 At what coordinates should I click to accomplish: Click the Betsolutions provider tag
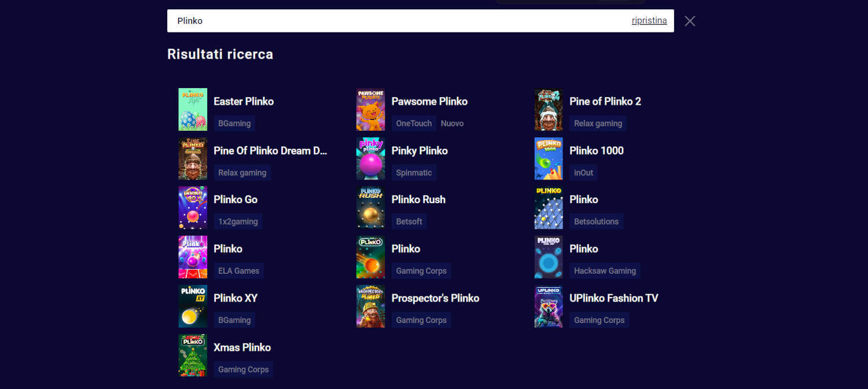pos(596,221)
